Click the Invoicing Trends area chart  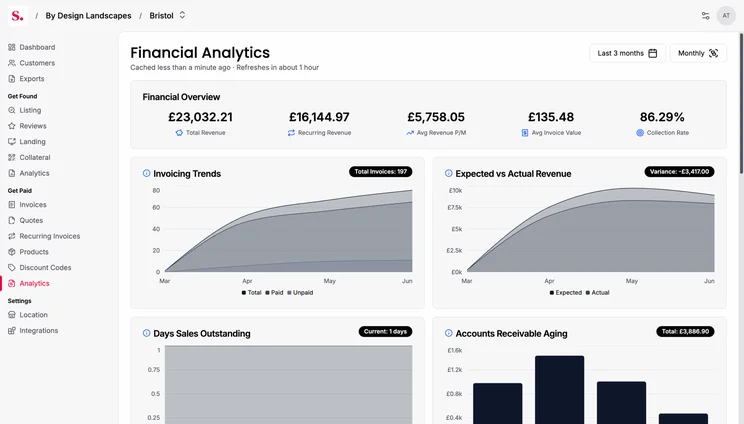[288, 231]
